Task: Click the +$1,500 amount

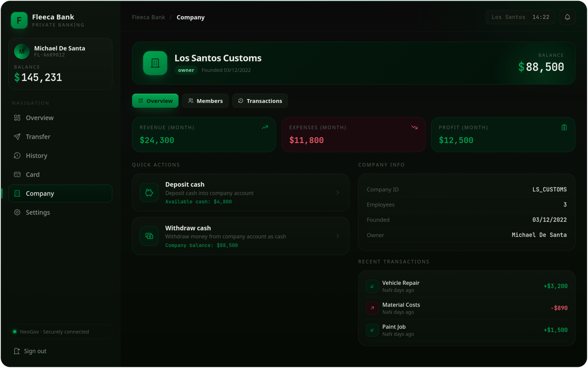Action: pyautogui.click(x=556, y=330)
